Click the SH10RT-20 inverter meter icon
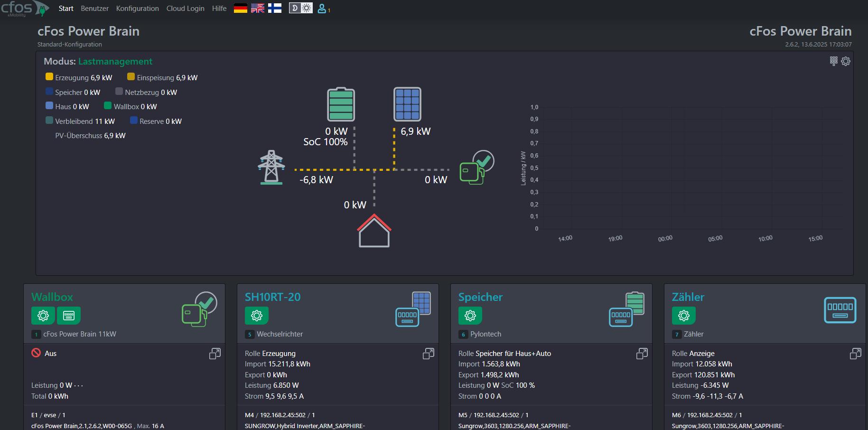 (413, 309)
